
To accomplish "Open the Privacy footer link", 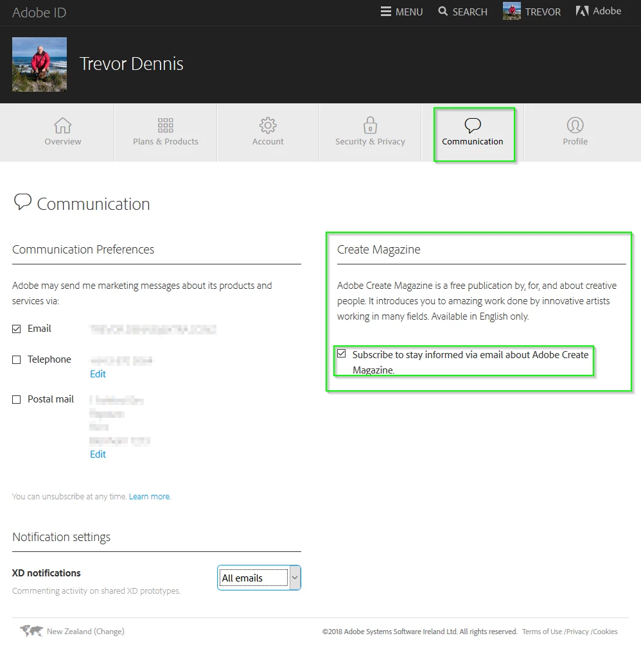I will tap(577, 632).
